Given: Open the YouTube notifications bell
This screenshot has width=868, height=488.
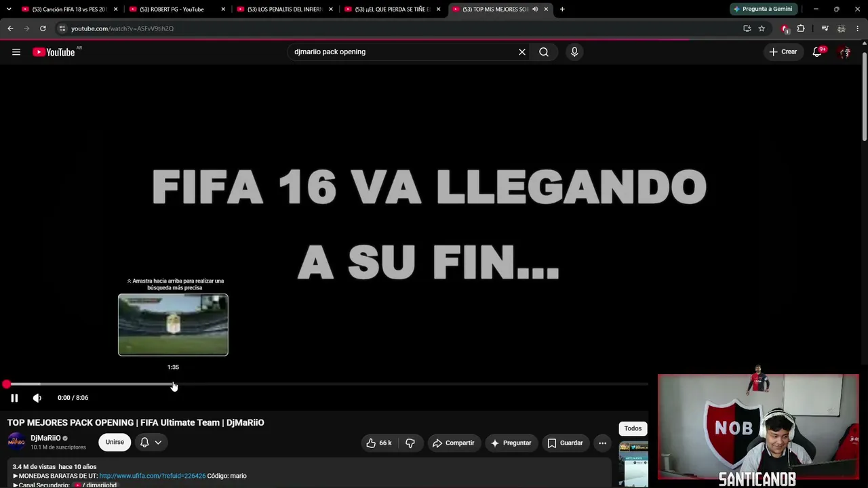Looking at the screenshot, I should point(817,52).
